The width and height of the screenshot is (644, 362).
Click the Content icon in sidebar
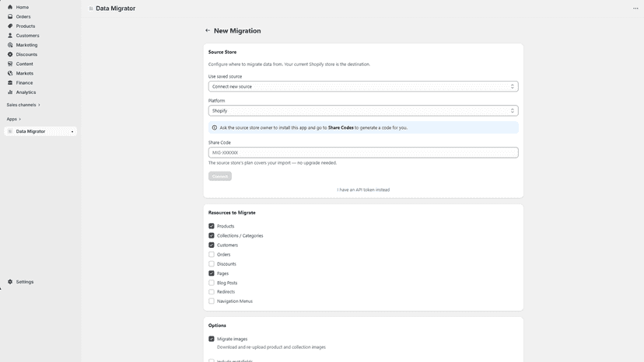10,64
